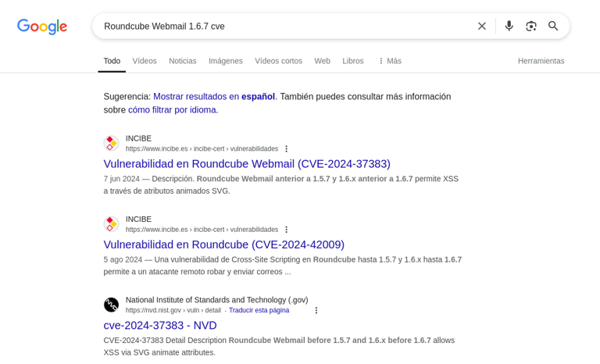Switch to the Vídeos tab
The height and width of the screenshot is (364, 600).
click(x=145, y=61)
